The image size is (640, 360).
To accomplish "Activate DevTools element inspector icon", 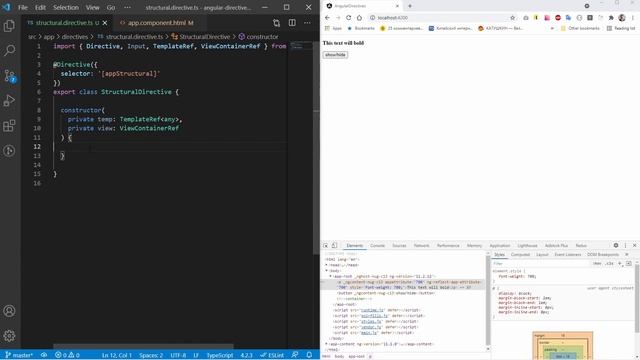I will tap(326, 246).
